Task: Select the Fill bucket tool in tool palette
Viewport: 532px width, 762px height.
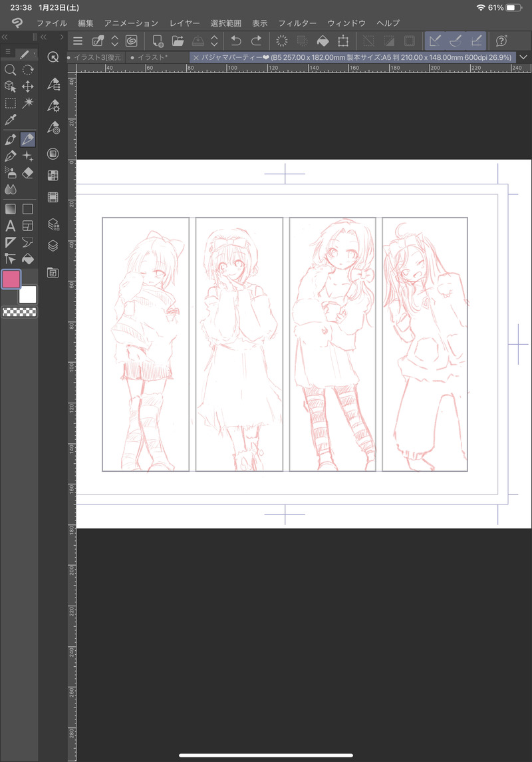Action: 28,258
